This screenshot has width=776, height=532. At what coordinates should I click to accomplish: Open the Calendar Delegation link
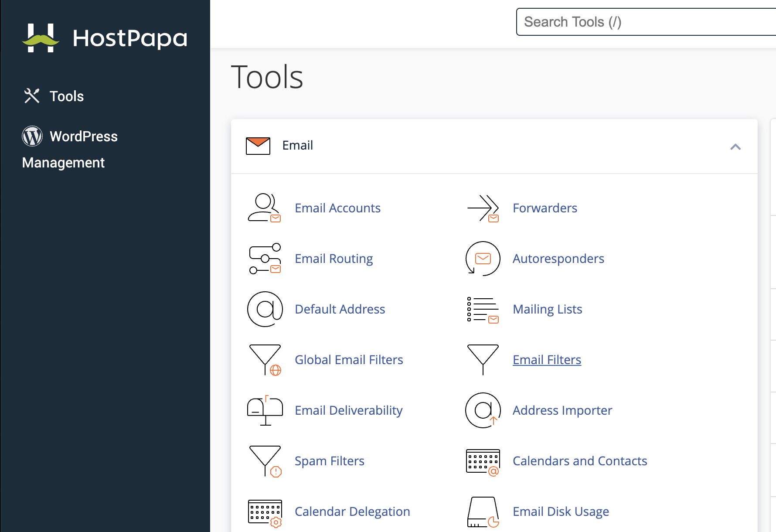click(352, 512)
